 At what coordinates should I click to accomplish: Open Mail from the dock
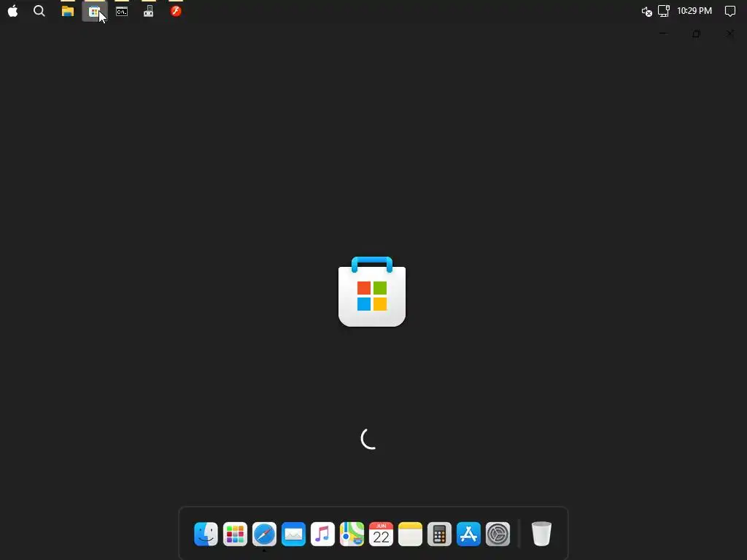(293, 534)
